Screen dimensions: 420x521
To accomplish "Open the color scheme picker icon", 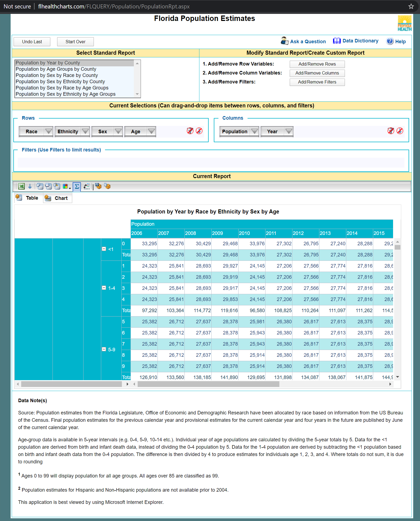I will click(66, 186).
